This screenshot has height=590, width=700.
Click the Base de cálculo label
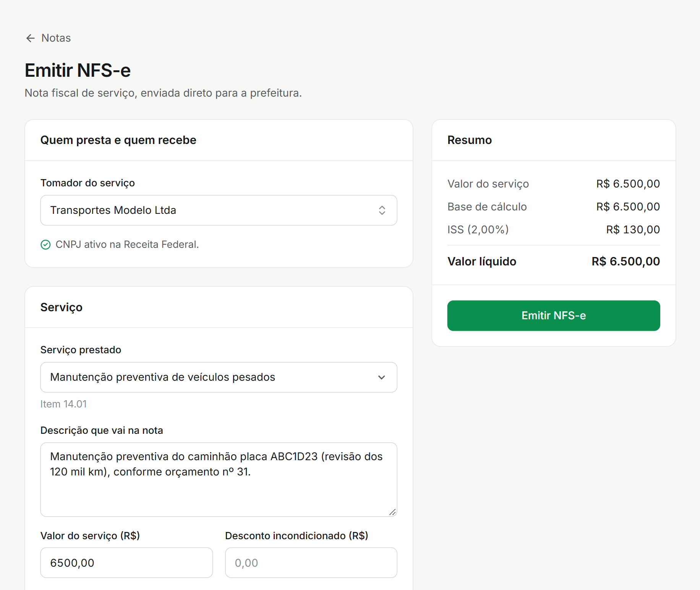point(487,207)
